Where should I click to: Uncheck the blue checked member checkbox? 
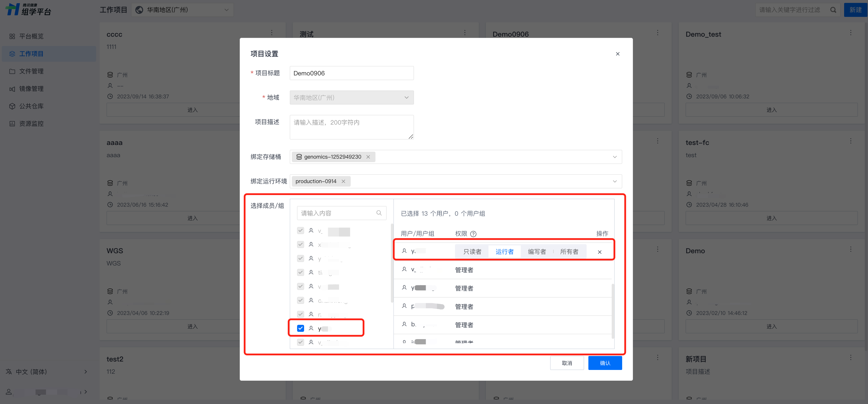click(x=301, y=328)
